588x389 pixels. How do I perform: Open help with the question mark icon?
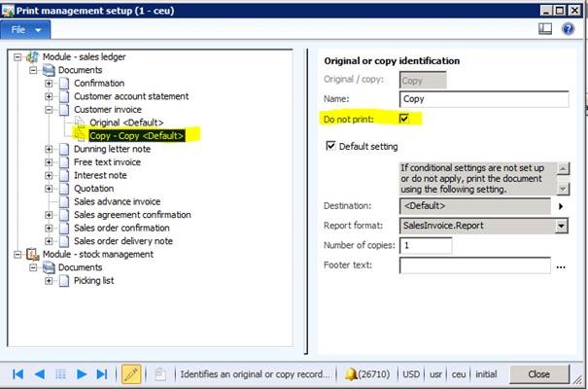(x=569, y=29)
